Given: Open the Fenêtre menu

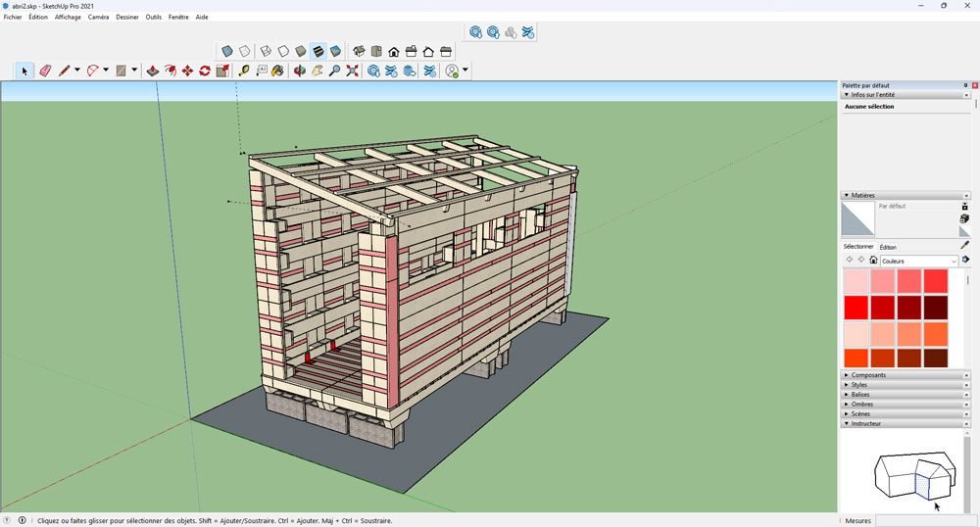Looking at the screenshot, I should coord(178,17).
